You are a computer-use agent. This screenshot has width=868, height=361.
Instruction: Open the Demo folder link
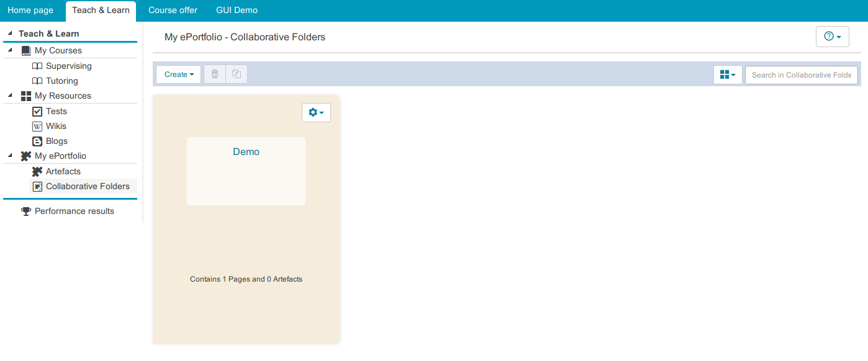pyautogui.click(x=246, y=152)
